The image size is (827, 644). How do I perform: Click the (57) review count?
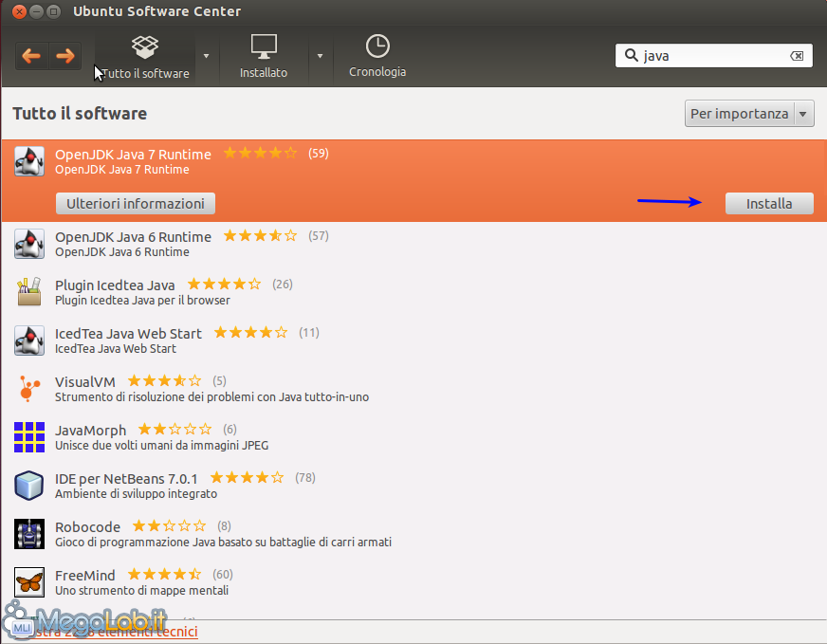tap(319, 236)
